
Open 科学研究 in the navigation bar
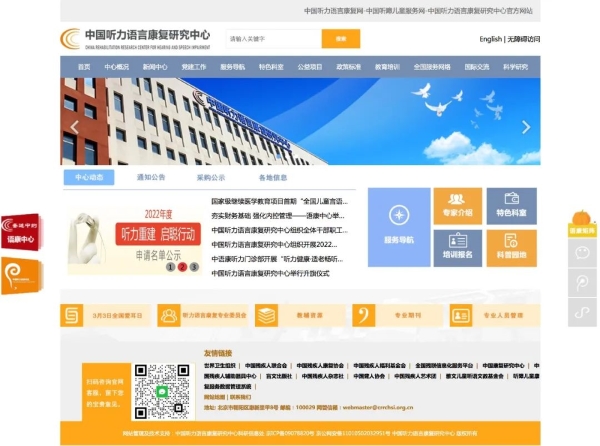(x=515, y=67)
